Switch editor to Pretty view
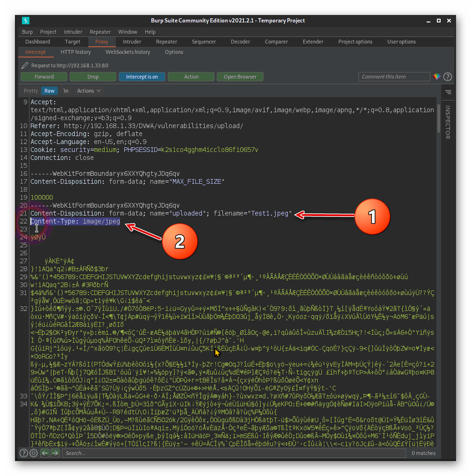Image resolution: width=471 pixels, height=476 pixels. coord(31,91)
